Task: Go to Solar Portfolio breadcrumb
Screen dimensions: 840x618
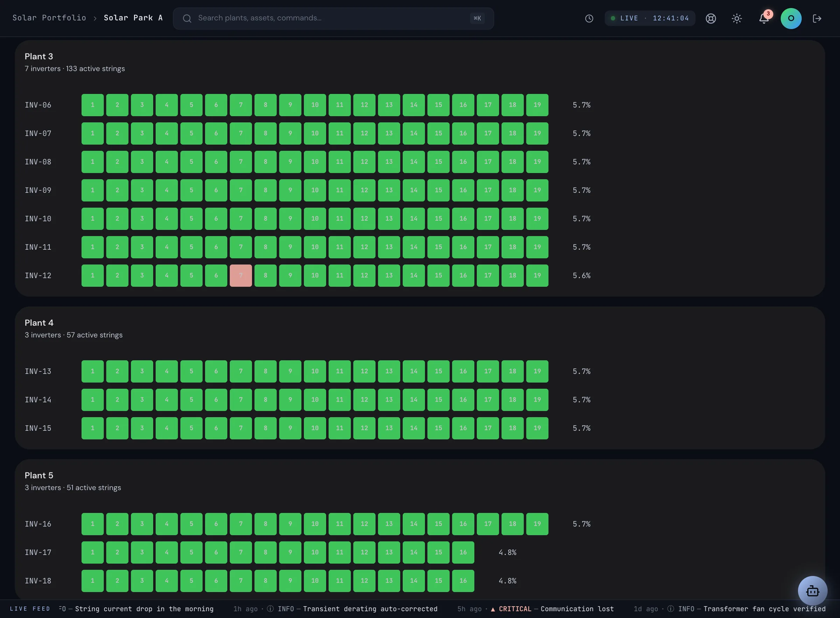Action: pyautogui.click(x=49, y=18)
